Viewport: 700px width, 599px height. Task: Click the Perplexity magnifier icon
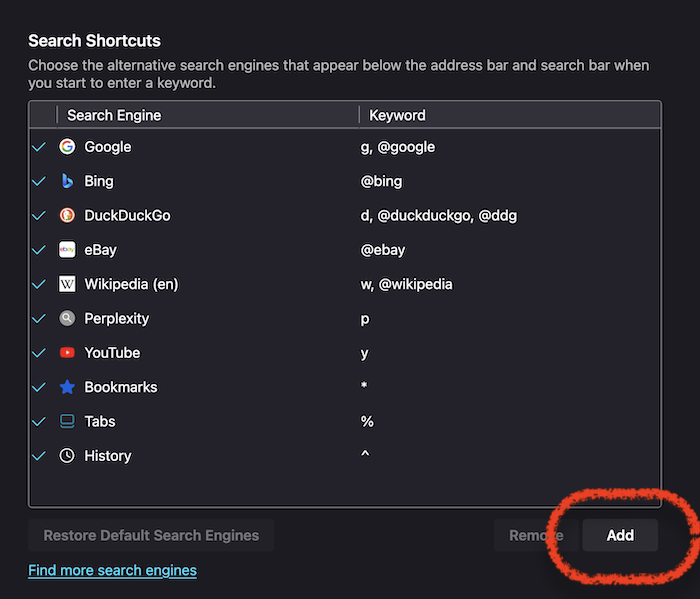point(67,318)
